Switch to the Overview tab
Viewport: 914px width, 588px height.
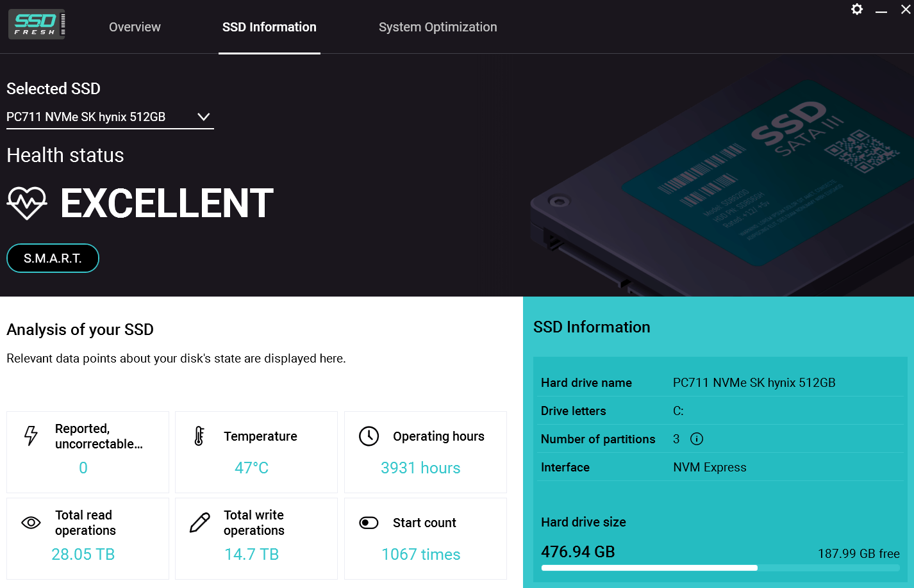pos(135,27)
